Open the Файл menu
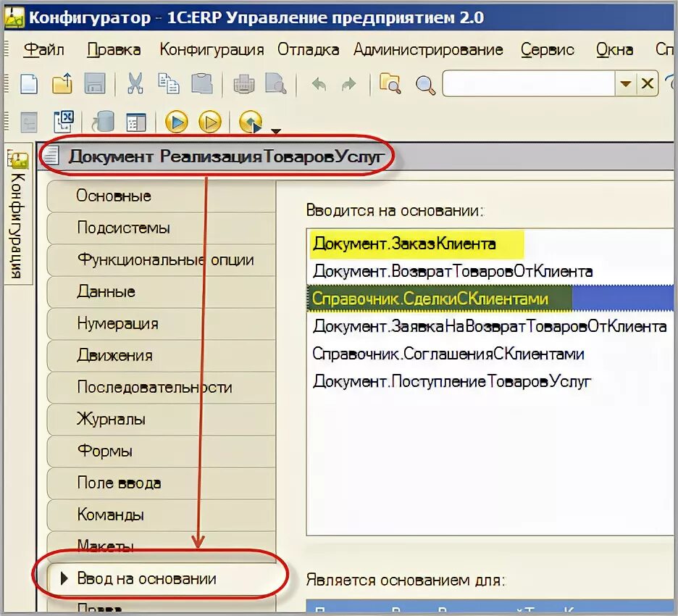Screen dimensions: 678x616 43,49
